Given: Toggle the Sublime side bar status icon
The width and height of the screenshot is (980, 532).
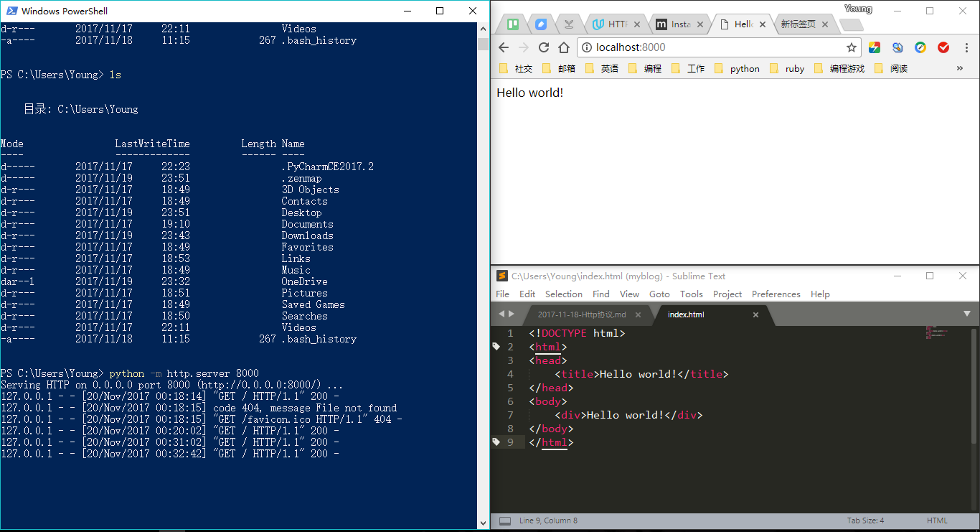Looking at the screenshot, I should [x=505, y=521].
